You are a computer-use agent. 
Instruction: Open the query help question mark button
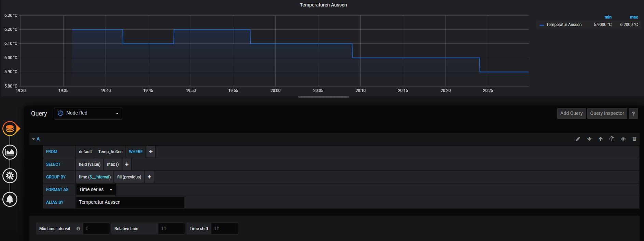tap(633, 113)
